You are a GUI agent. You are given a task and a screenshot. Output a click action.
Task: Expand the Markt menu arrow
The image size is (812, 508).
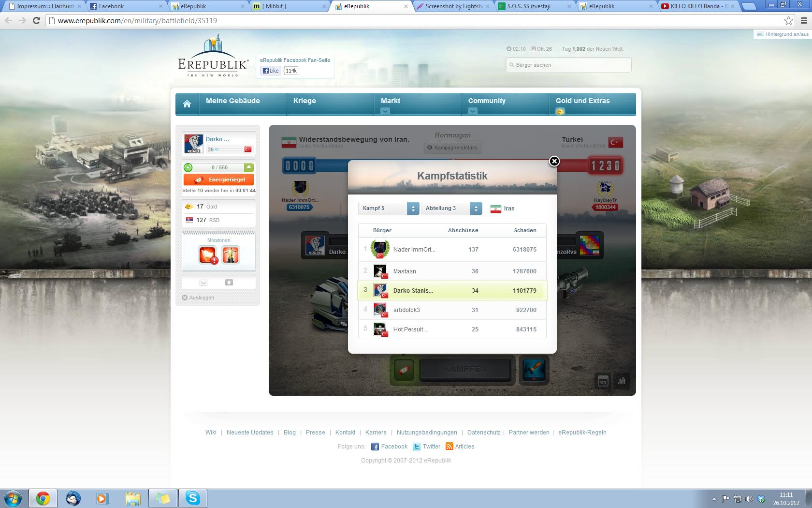[x=385, y=111]
